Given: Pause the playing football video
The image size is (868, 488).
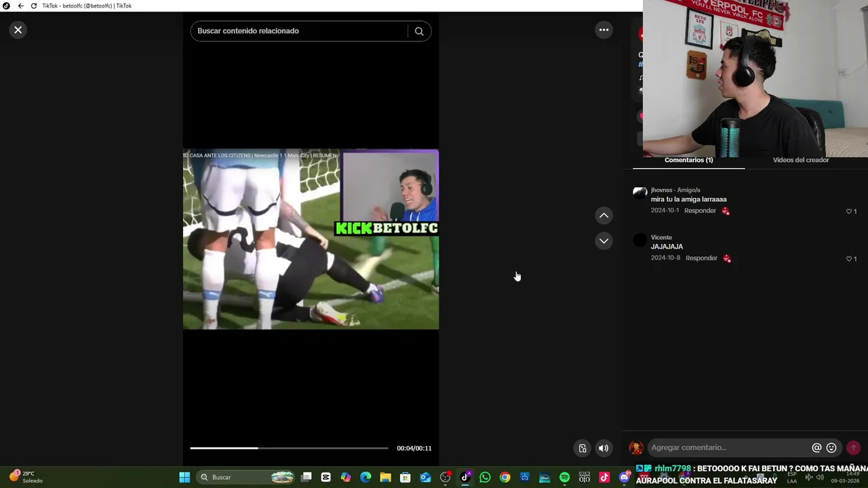Looking at the screenshot, I should point(311,239).
